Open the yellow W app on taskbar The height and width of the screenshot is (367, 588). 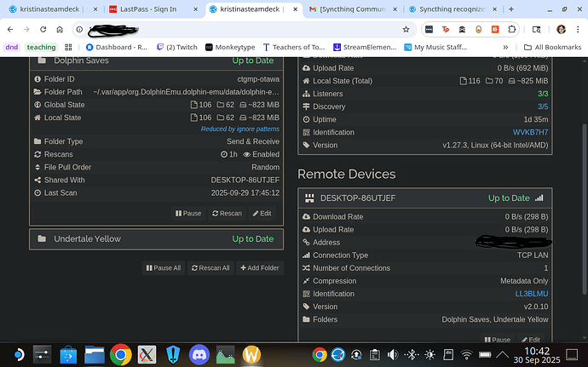(x=251, y=354)
